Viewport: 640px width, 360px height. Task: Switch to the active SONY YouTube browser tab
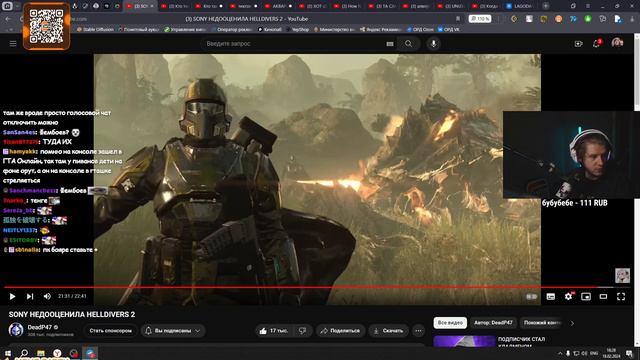click(140, 6)
